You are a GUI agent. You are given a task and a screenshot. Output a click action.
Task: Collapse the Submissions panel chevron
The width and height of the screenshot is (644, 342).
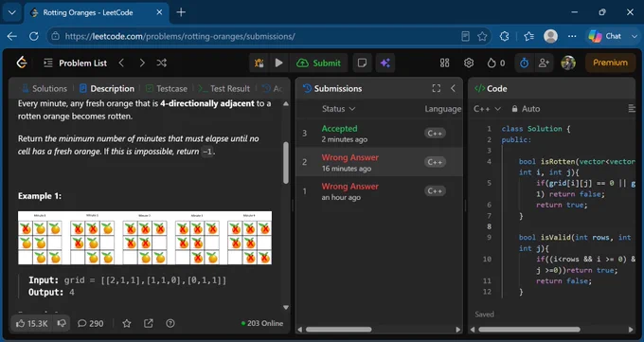coord(453,88)
